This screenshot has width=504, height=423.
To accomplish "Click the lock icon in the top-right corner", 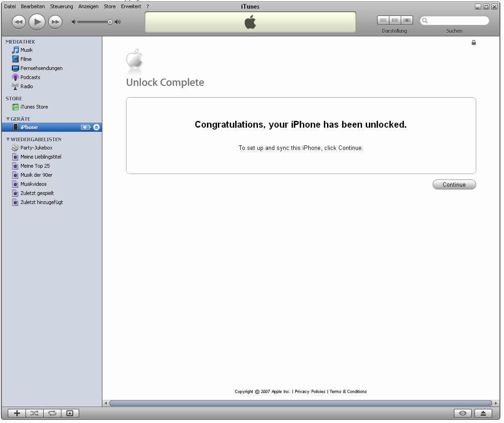I will (x=474, y=43).
